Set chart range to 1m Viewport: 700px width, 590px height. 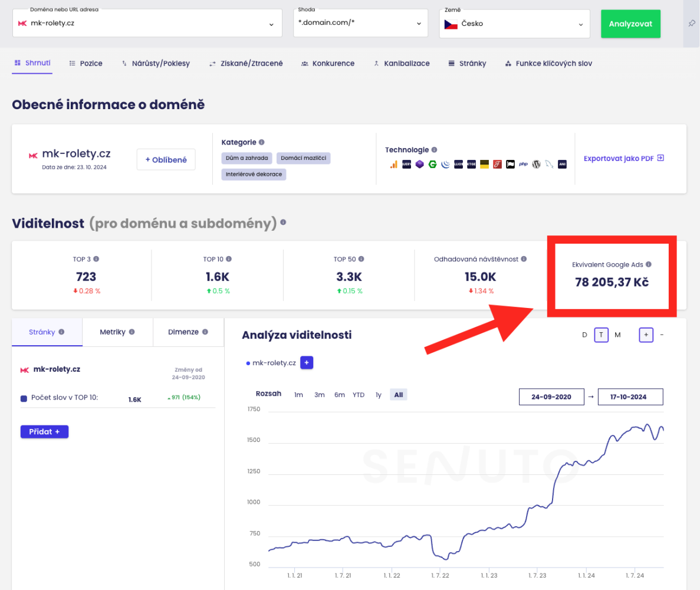coord(298,395)
